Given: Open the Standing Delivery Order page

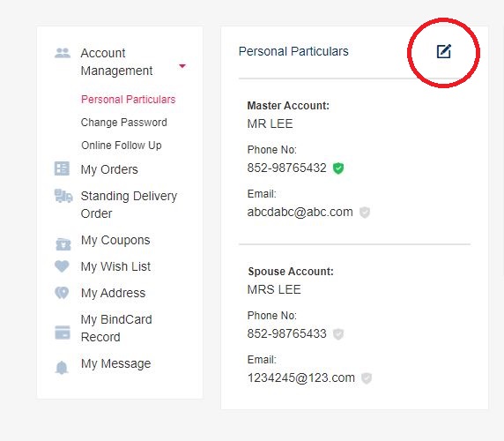Looking at the screenshot, I should click(x=129, y=205).
